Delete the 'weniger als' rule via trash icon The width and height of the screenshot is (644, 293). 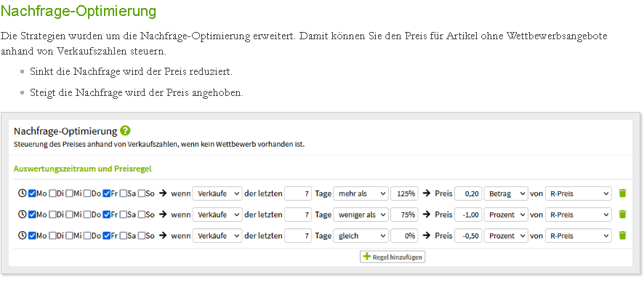click(x=623, y=214)
